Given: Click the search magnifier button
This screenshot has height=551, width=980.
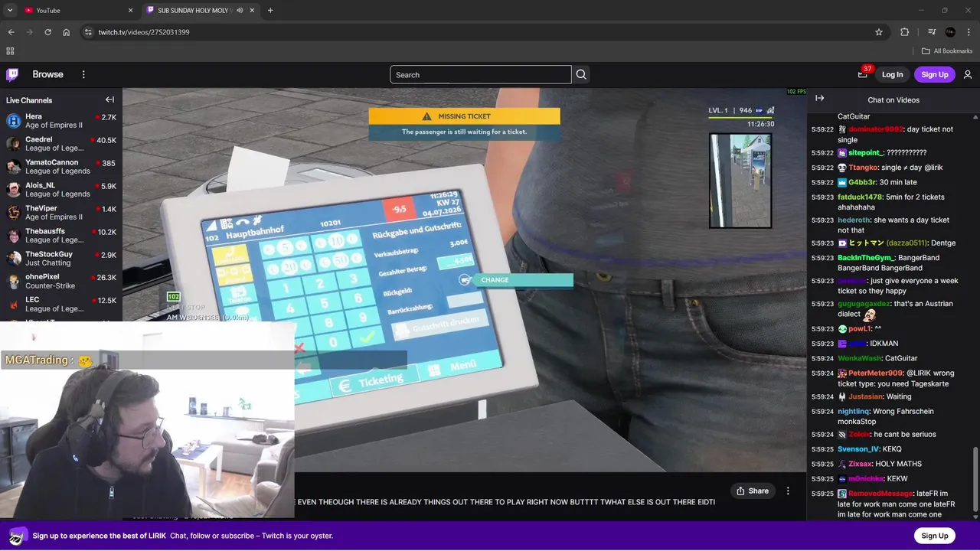Looking at the screenshot, I should tap(581, 74).
